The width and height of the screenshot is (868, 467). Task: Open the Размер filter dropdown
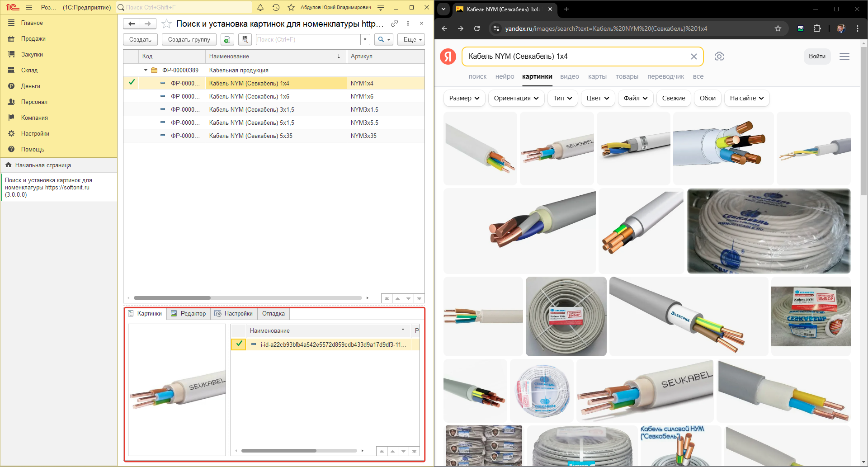click(464, 98)
